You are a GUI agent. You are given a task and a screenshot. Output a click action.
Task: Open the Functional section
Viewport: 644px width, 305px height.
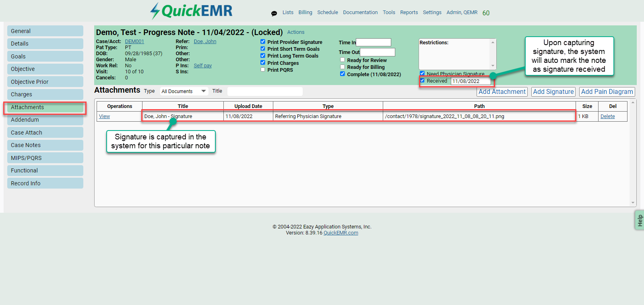[x=45, y=170]
